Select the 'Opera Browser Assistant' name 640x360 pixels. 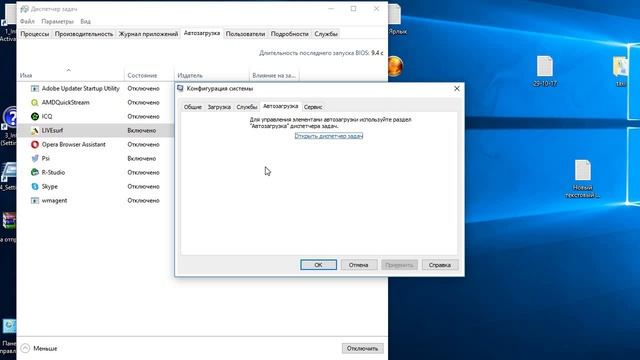click(x=73, y=144)
